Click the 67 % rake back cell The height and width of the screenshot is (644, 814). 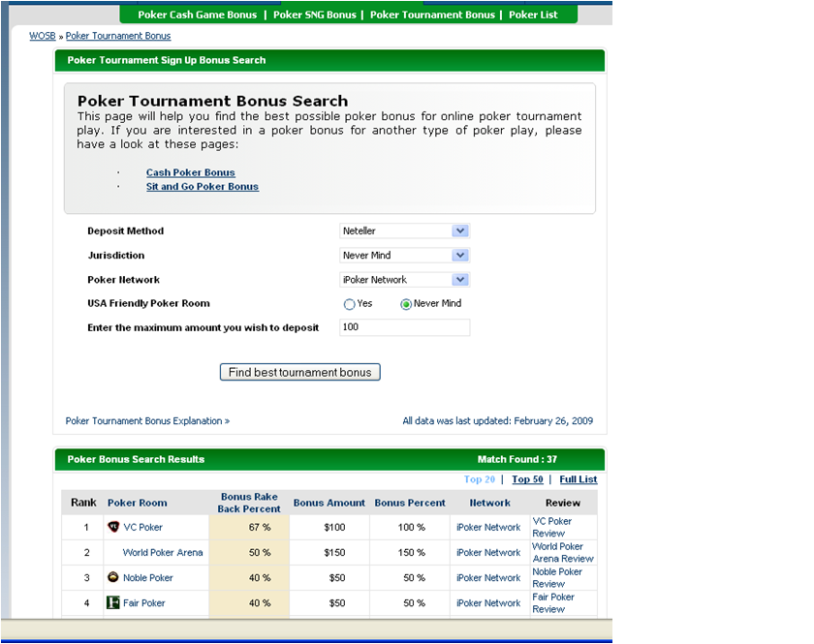point(249,527)
